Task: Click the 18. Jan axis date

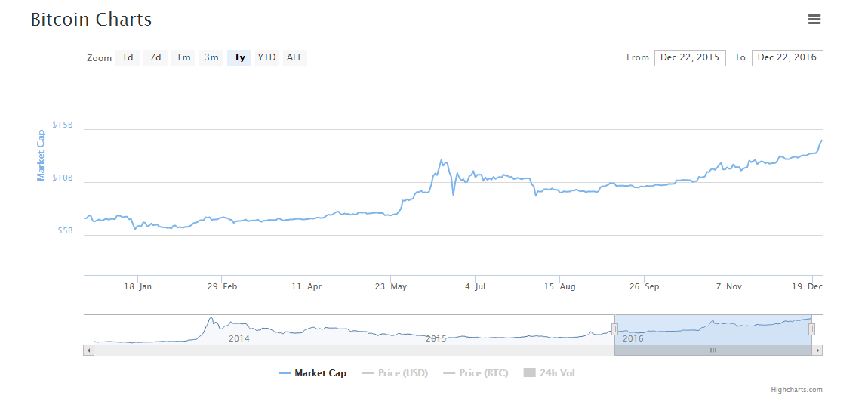Action: (x=138, y=286)
